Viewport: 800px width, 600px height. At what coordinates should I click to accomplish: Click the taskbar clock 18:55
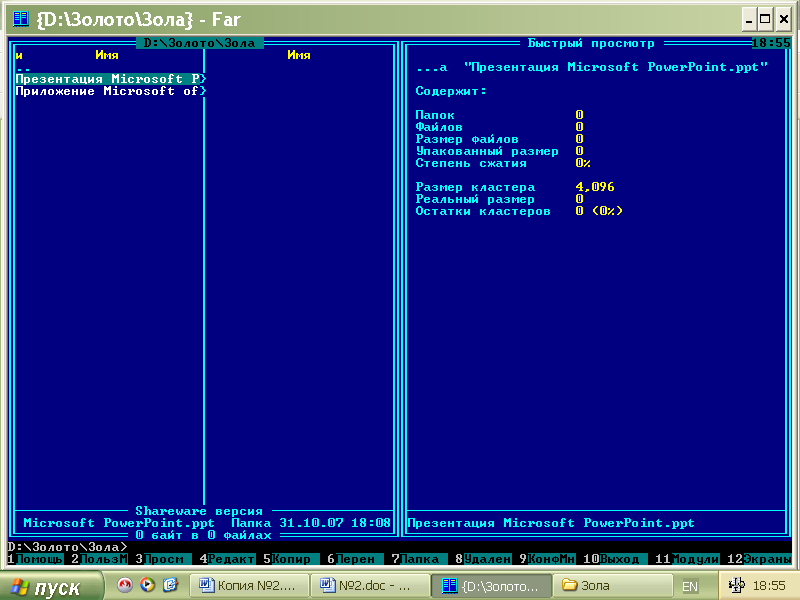pyautogui.click(x=769, y=586)
